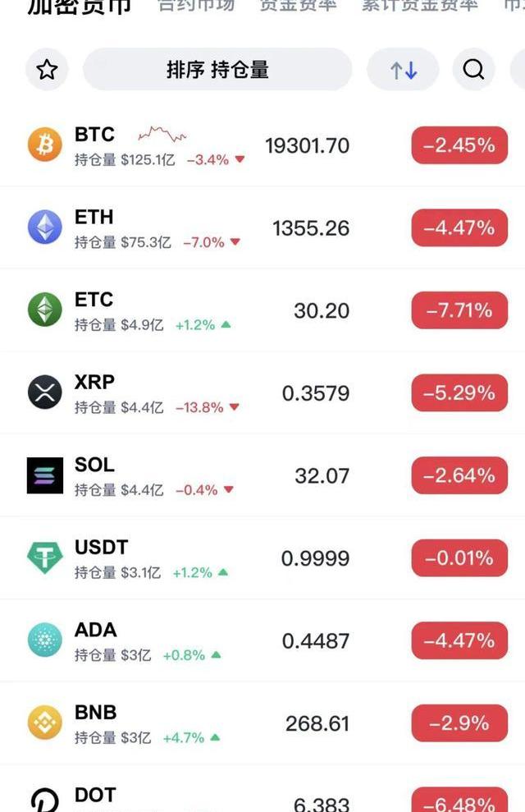The image size is (525, 812).
Task: Open the 排序 持仓量 sort selector
Action: click(x=217, y=70)
